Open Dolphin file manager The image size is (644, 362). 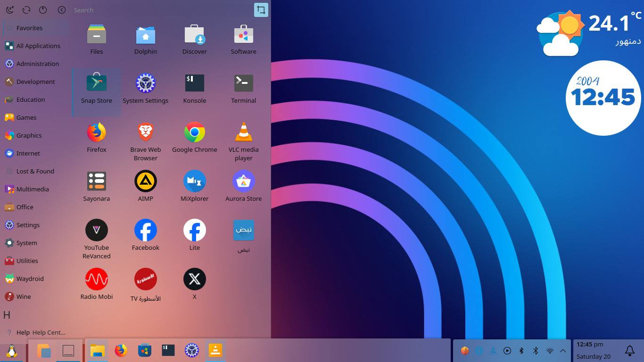[146, 39]
